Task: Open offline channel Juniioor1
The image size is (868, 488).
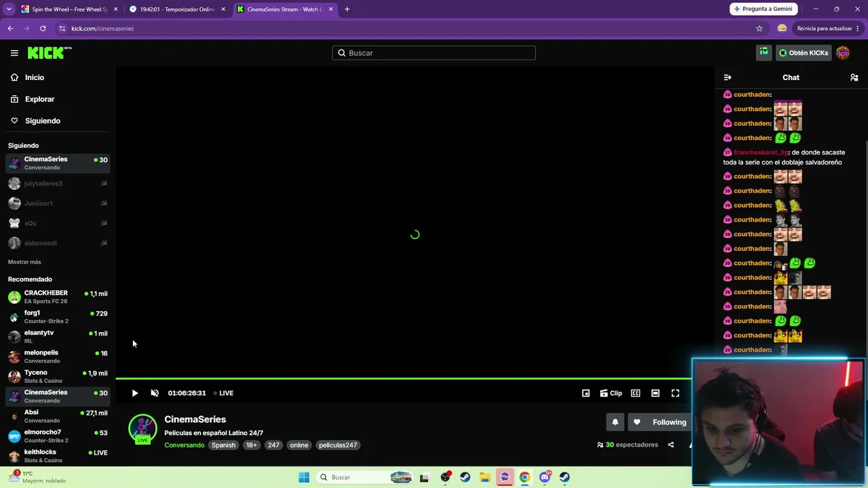Action: [x=58, y=203]
